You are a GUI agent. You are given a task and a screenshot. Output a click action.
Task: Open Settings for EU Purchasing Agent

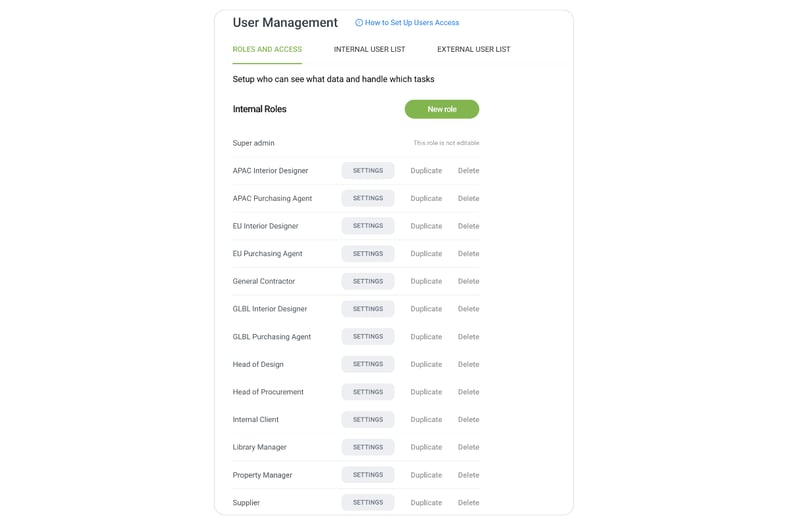(368, 254)
